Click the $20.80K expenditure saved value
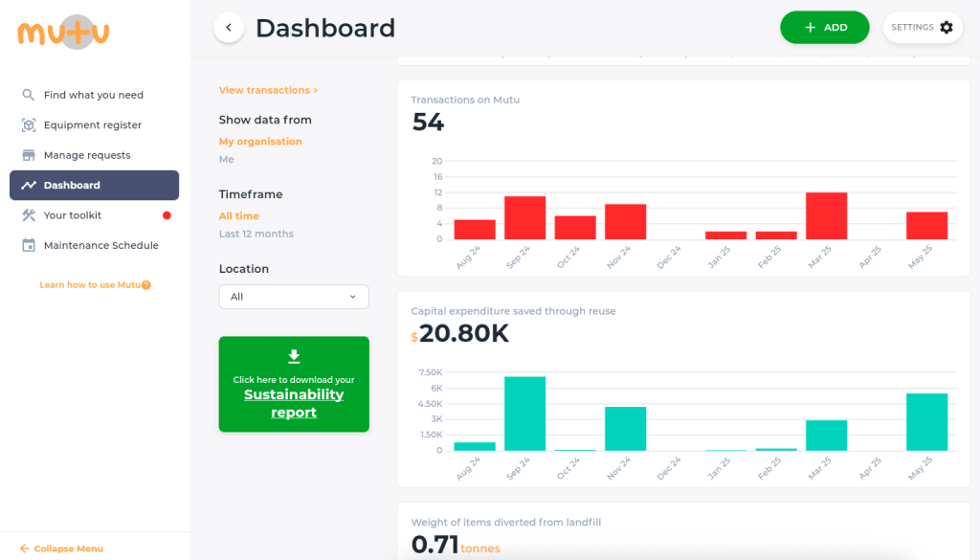The width and height of the screenshot is (980, 560). tap(460, 334)
